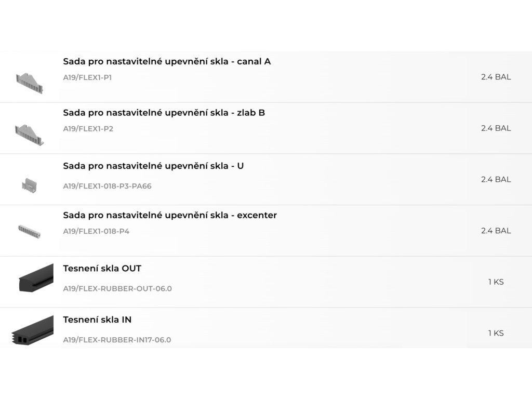Click the 1 KS quantity for Tesnení skla OUT
The height and width of the screenshot is (399, 532).
point(496,282)
